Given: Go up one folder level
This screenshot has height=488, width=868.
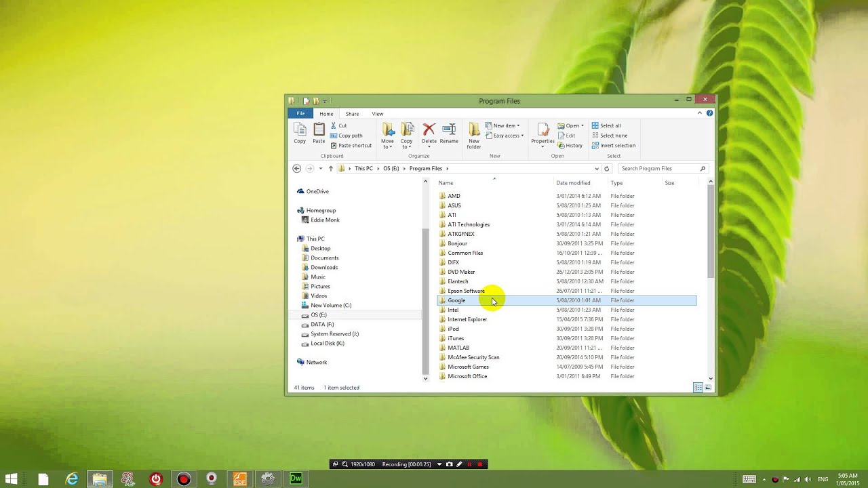Looking at the screenshot, I should pyautogui.click(x=331, y=169).
